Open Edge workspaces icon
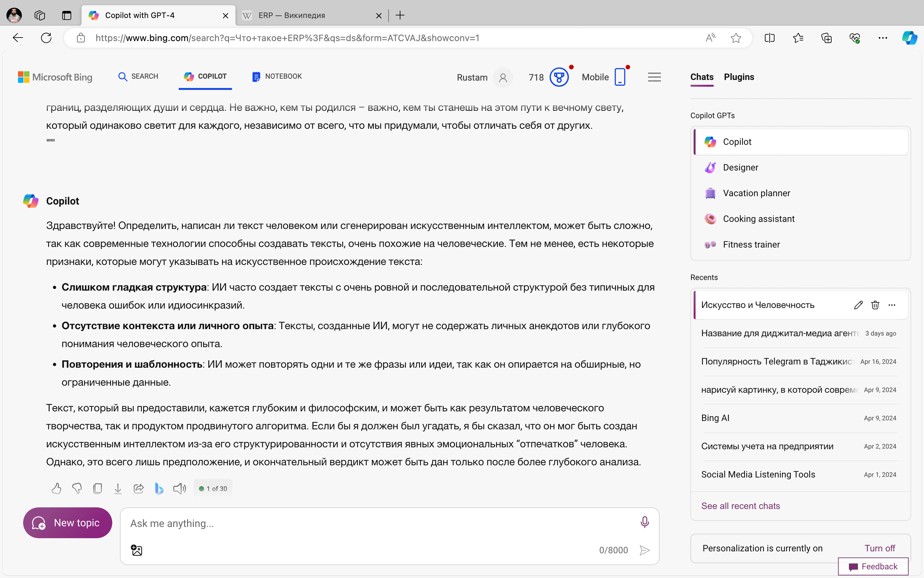Image resolution: width=924 pixels, height=578 pixels. coord(40,15)
